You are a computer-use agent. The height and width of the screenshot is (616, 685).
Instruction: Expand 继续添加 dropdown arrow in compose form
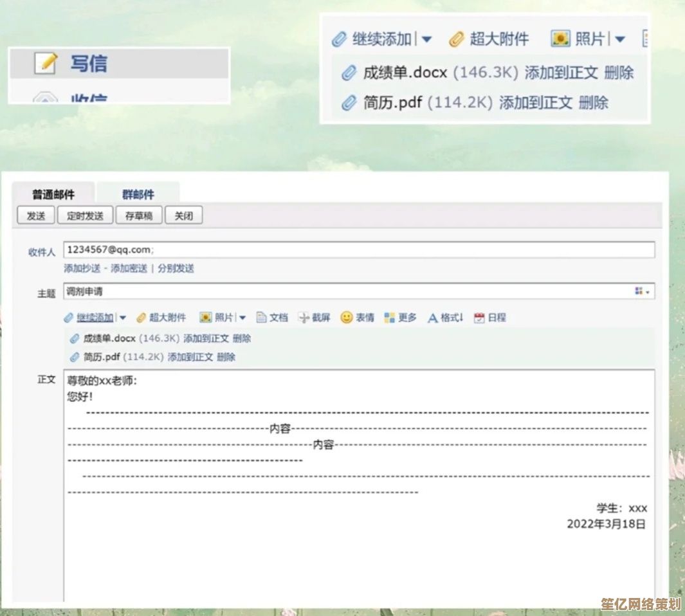[x=123, y=318]
